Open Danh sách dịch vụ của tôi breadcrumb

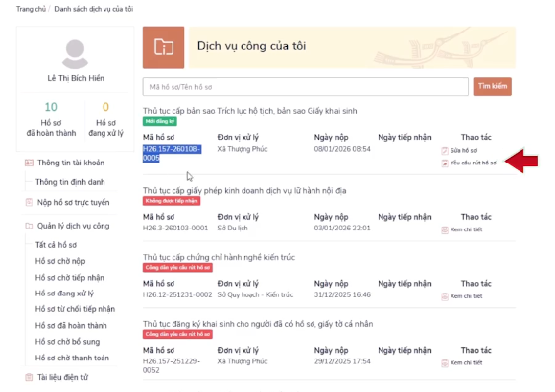(94, 9)
